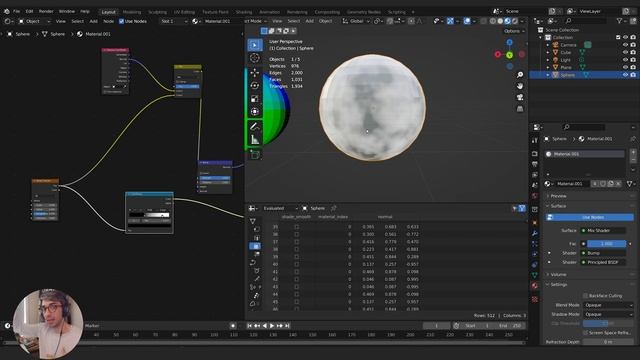
Task: Open Evaluated dropdown in spreadsheet
Action: pyautogui.click(x=280, y=208)
